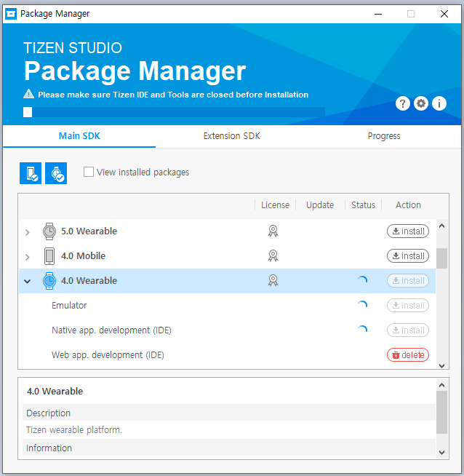This screenshot has height=476, width=464.
Task: Click the 4.0 Mobile label
Action: pyautogui.click(x=83, y=256)
